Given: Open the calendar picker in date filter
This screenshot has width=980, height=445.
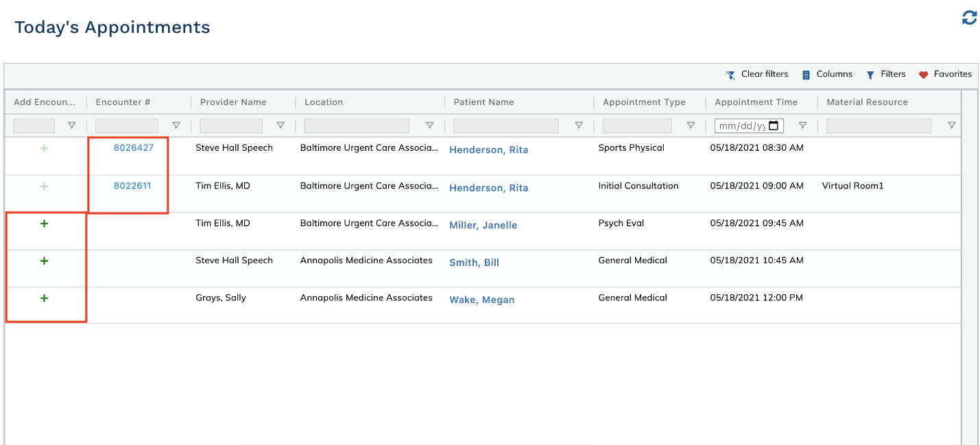Looking at the screenshot, I should coord(774,125).
